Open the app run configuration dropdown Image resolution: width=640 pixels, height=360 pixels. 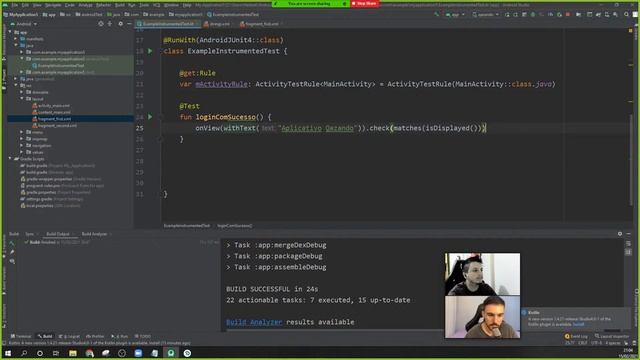click(455, 14)
